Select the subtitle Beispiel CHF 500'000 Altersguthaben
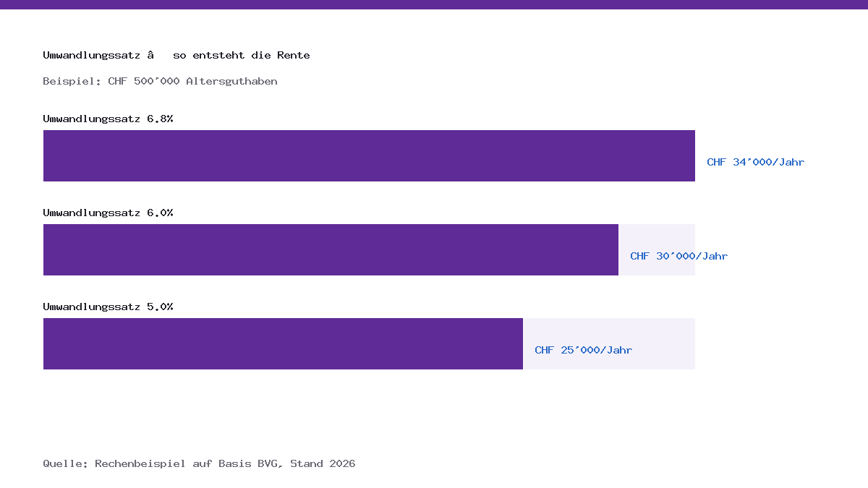This screenshot has width=868, height=488. click(160, 81)
